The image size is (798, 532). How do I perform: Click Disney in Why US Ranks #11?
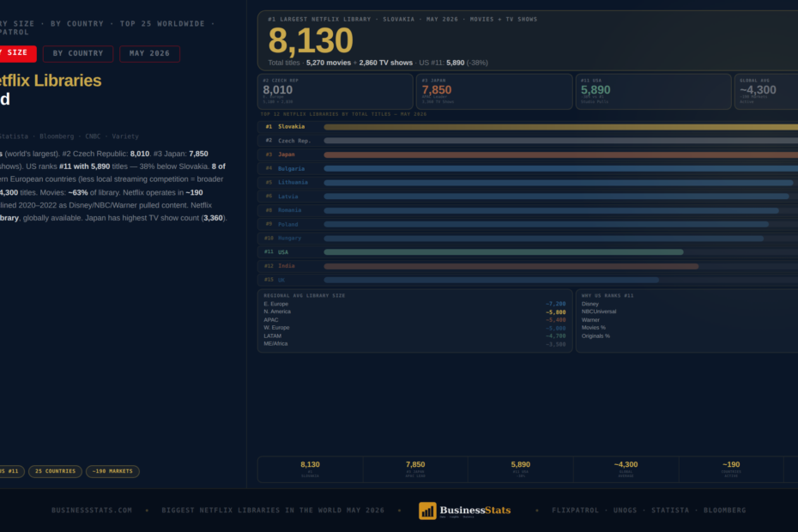[589, 304]
